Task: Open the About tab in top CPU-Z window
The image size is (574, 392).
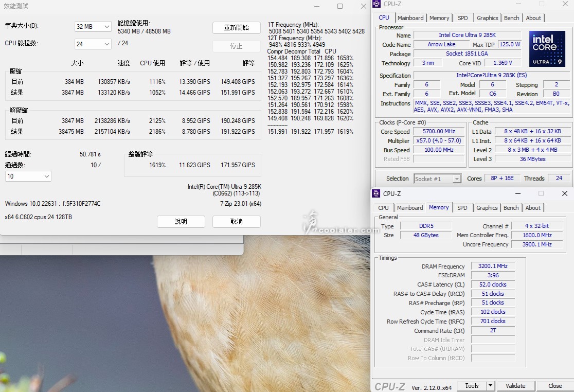Action: click(x=533, y=18)
